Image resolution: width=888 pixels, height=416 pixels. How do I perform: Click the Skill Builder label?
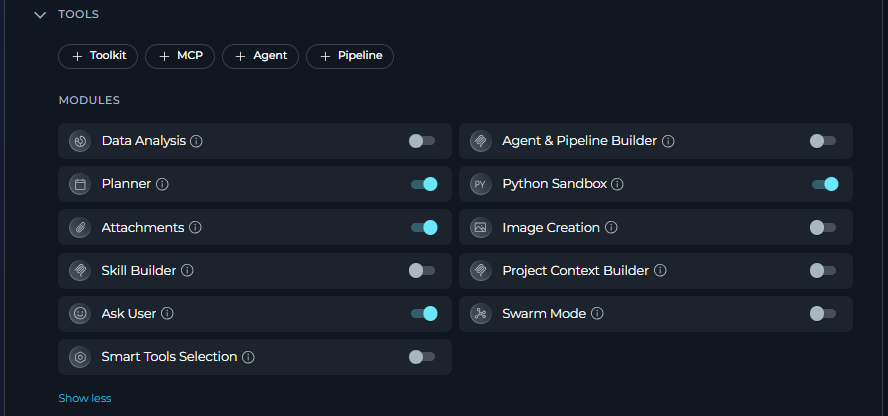coord(139,271)
